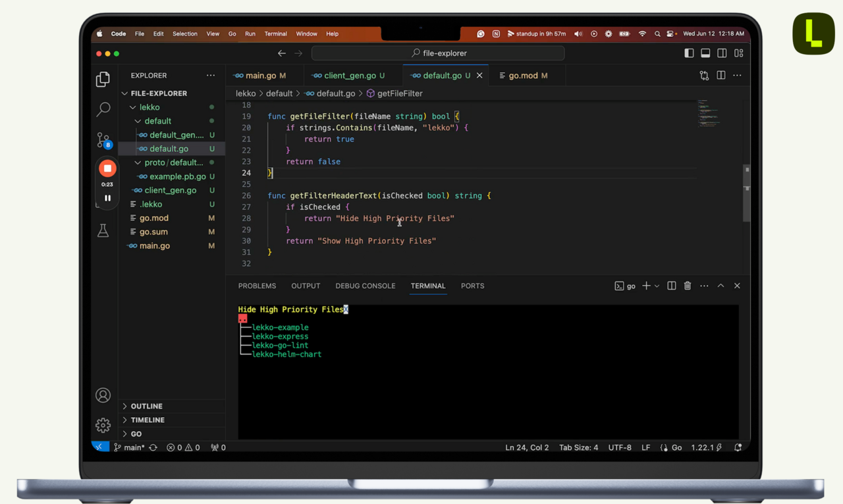The width and height of the screenshot is (843, 504).
Task: Open notifications bell in status bar
Action: pyautogui.click(x=738, y=447)
